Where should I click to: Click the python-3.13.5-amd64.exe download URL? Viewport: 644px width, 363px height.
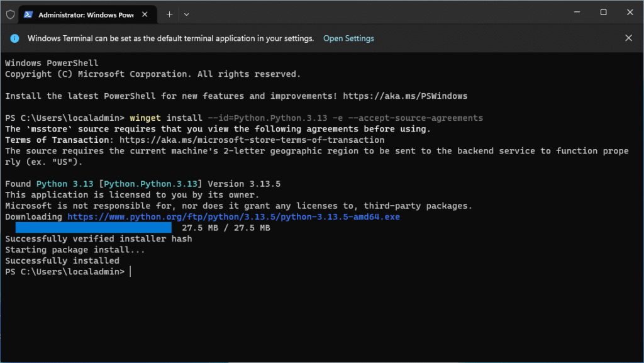click(x=233, y=216)
